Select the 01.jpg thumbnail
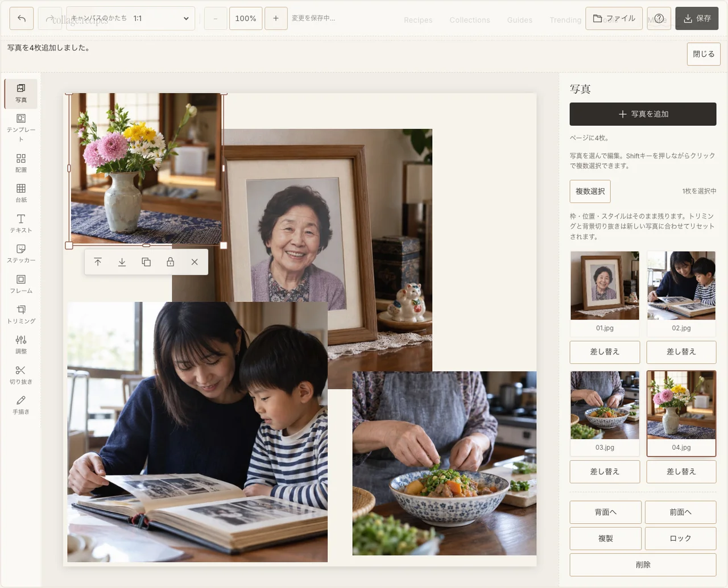This screenshot has width=728, height=588. coord(605,293)
